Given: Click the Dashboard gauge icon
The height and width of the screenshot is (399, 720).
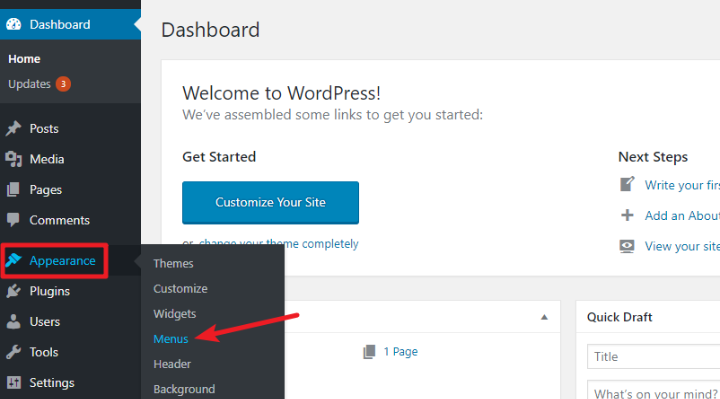Looking at the screenshot, I should pyautogui.click(x=14, y=24).
